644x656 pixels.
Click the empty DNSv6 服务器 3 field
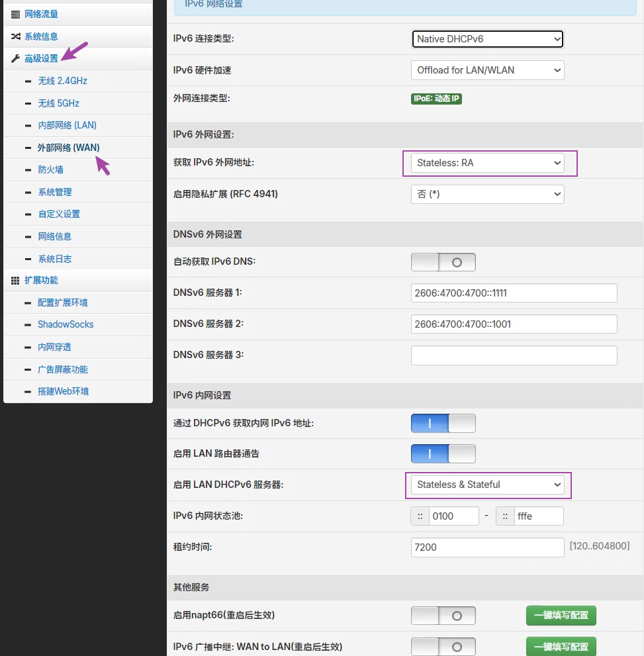tap(514, 355)
